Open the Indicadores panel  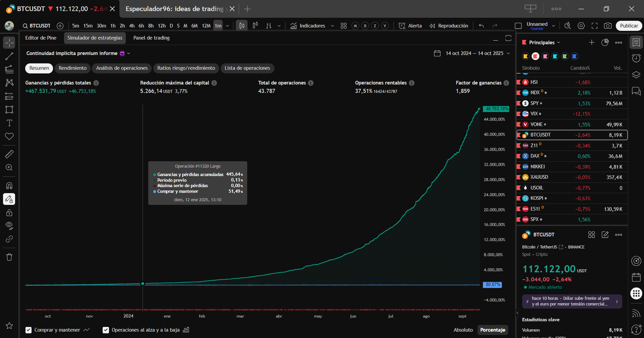point(308,26)
